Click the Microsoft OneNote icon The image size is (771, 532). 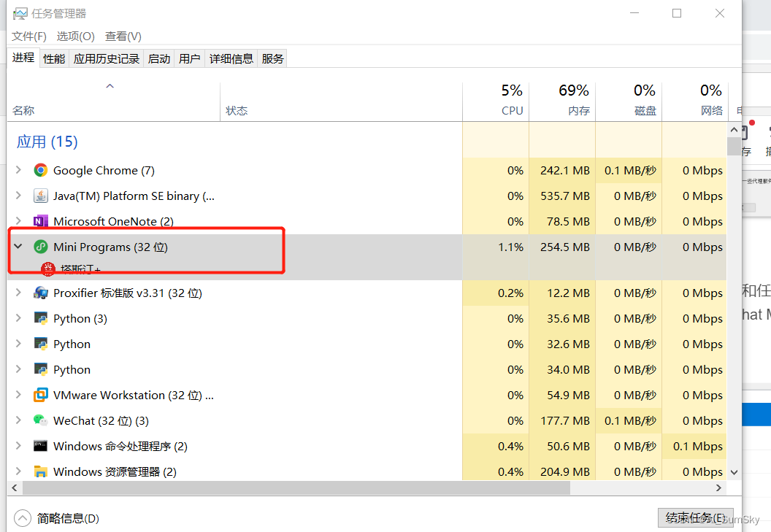(x=40, y=221)
